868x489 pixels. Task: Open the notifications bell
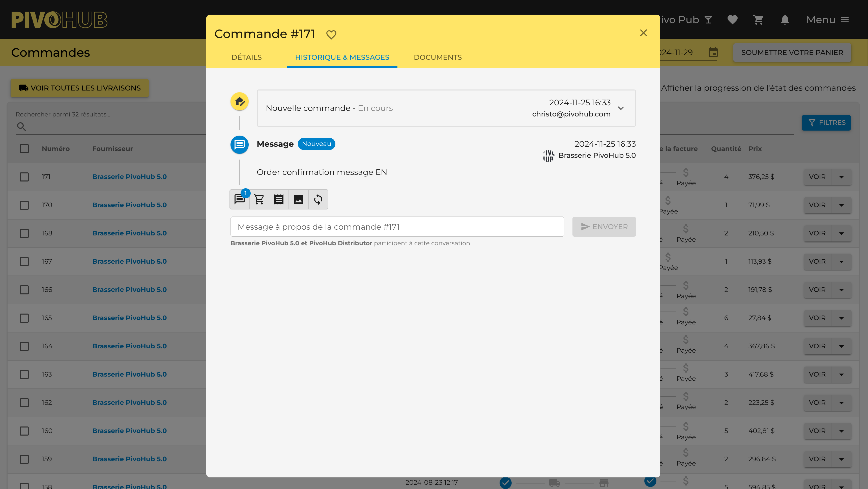(x=785, y=19)
